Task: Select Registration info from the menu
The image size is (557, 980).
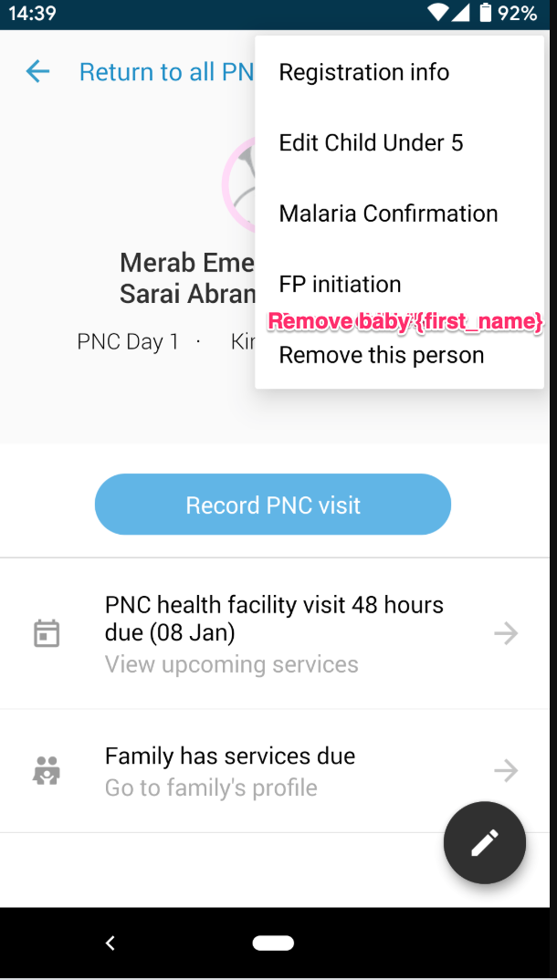Action: click(x=363, y=72)
